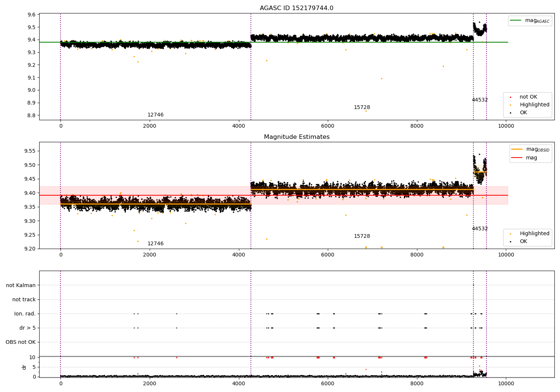This screenshot has height=392, width=560.
Task: Click the '8.8' y-tick in the top panel
Action: click(x=32, y=115)
